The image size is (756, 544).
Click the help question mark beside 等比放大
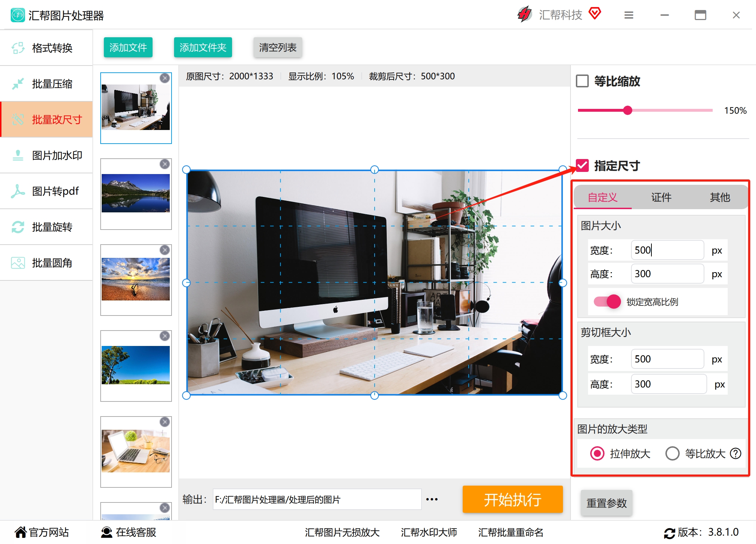pyautogui.click(x=736, y=454)
